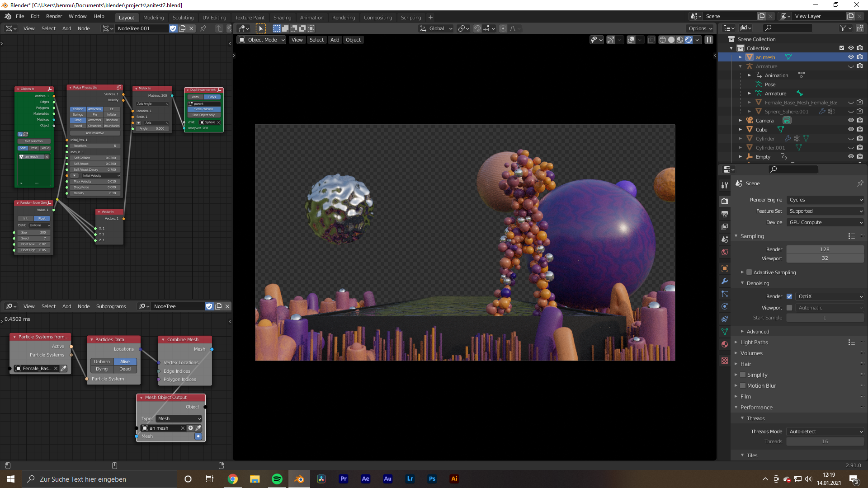Hide the Camera object in the outliner
868x488 pixels.
click(852, 120)
